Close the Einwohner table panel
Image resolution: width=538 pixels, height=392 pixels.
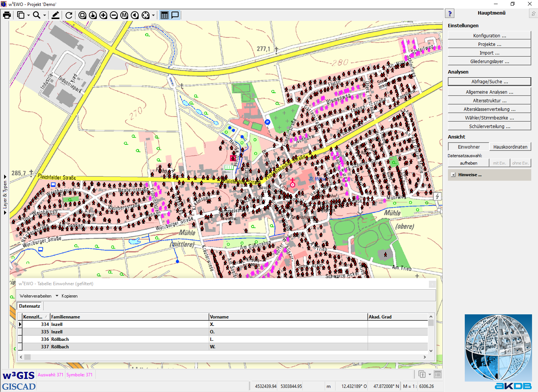coord(432,284)
